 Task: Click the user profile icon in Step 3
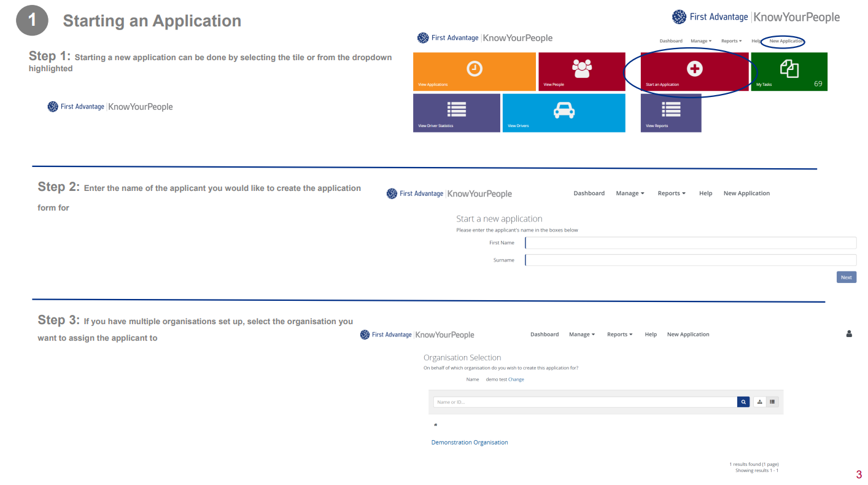(x=849, y=334)
